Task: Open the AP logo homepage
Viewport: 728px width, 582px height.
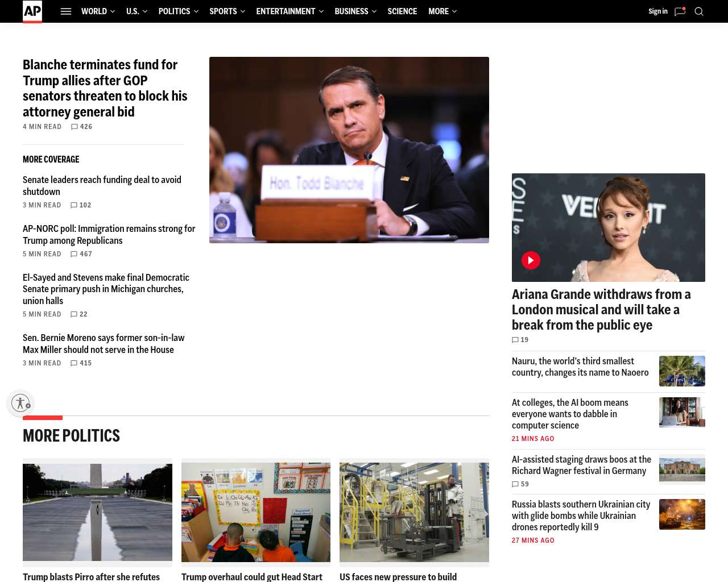Action: pyautogui.click(x=32, y=11)
